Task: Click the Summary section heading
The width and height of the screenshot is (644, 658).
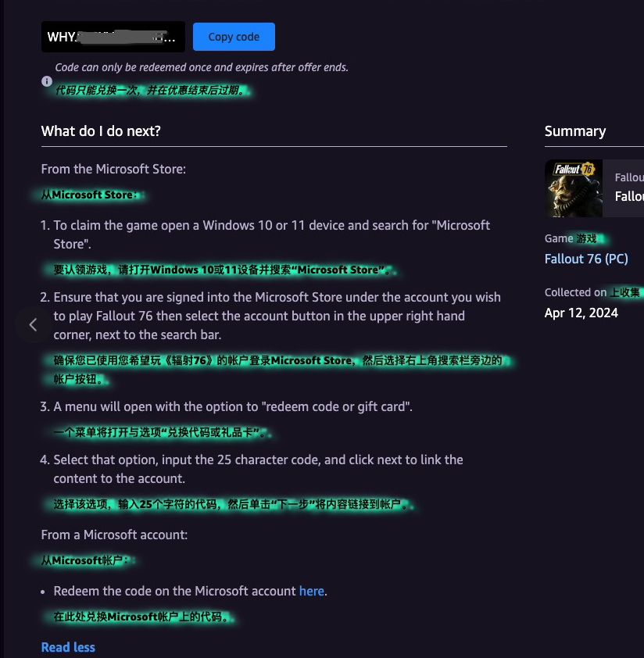Action: (575, 131)
